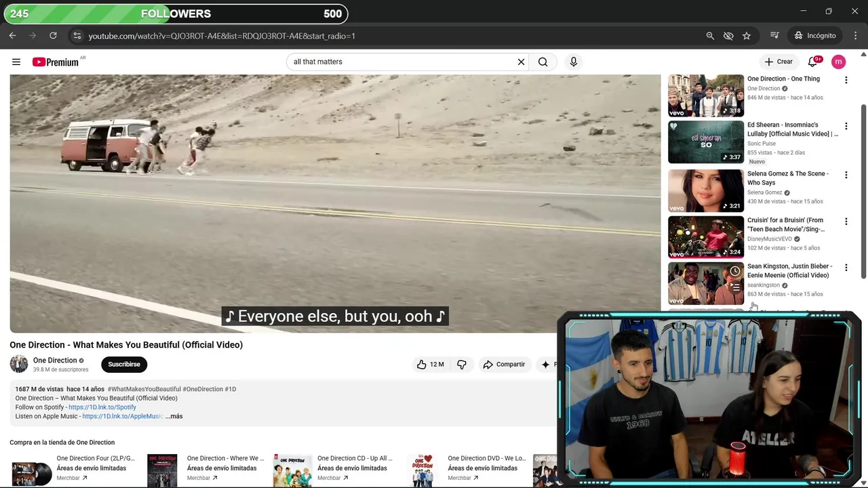Viewport: 868px width, 488px height.
Task: Open options for Eenie Meenie video
Action: (846, 267)
